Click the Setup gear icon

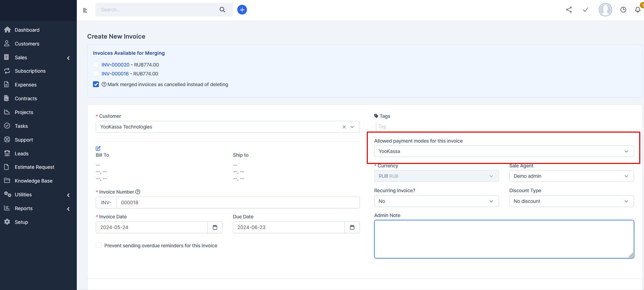click(7, 222)
